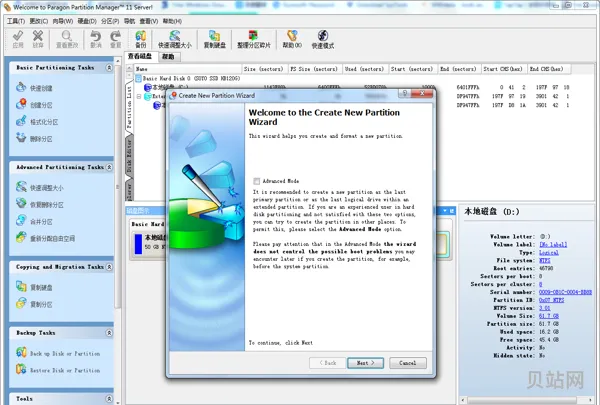
Task: Click the Name column header
Action: (x=188, y=69)
